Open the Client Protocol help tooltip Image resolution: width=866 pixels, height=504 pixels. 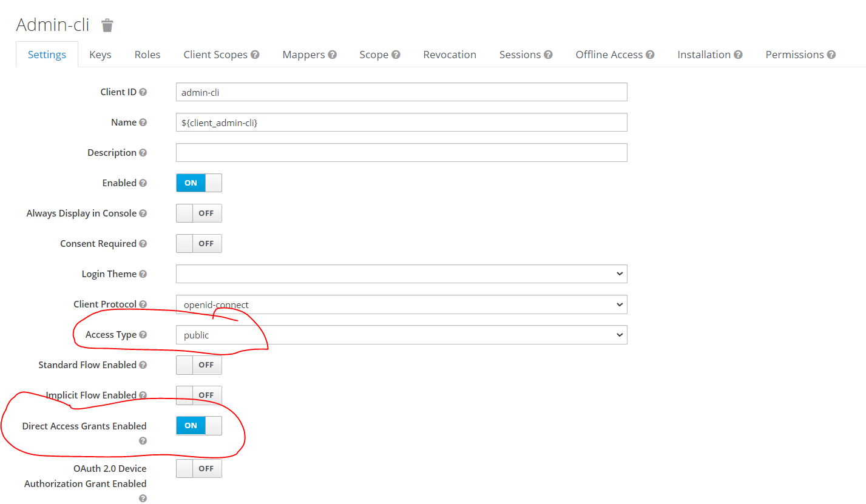coord(143,304)
